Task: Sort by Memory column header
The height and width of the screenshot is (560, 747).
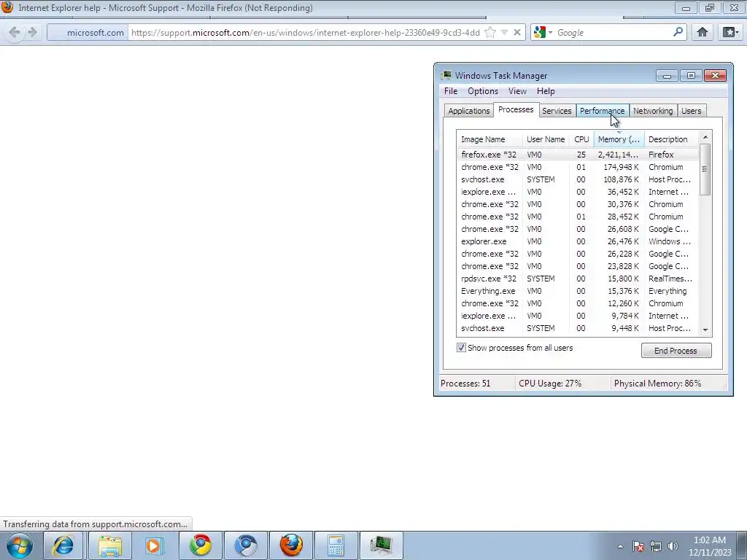Action: pos(619,139)
